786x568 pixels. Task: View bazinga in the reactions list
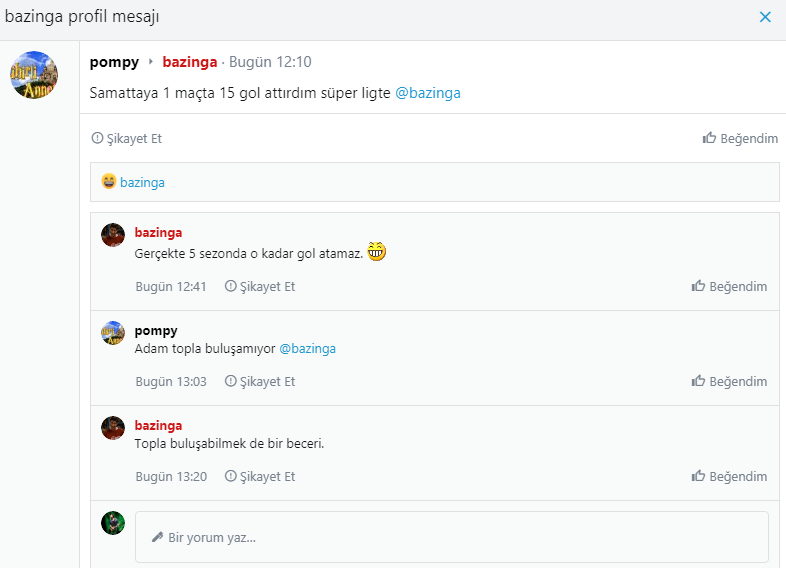click(x=142, y=183)
